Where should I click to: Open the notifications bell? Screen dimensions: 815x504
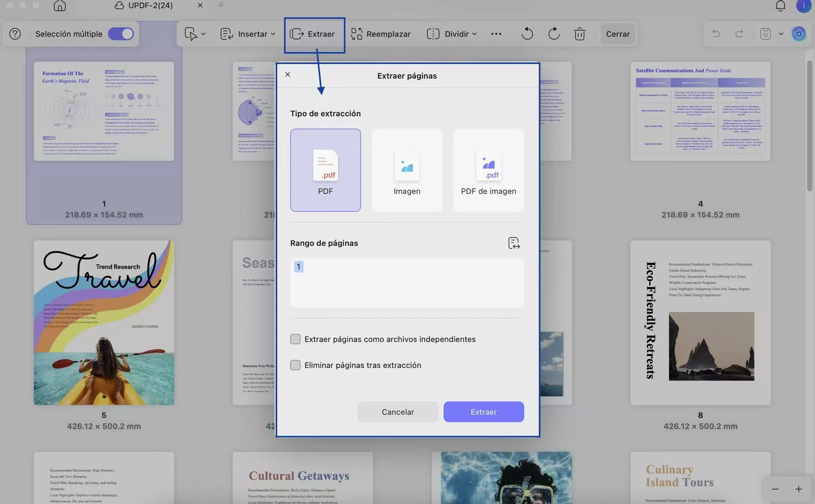(780, 6)
